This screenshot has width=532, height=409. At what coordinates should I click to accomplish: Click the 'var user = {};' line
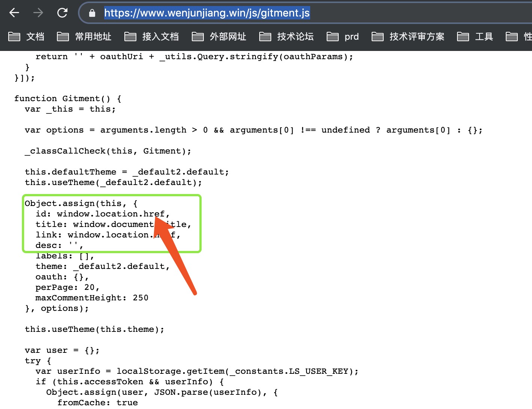point(62,350)
